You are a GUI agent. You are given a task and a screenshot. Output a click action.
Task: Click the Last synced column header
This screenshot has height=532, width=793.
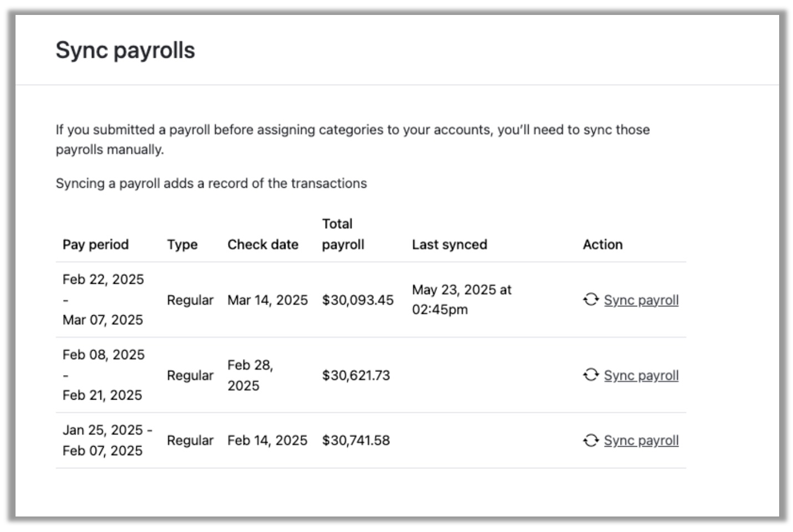pos(449,244)
